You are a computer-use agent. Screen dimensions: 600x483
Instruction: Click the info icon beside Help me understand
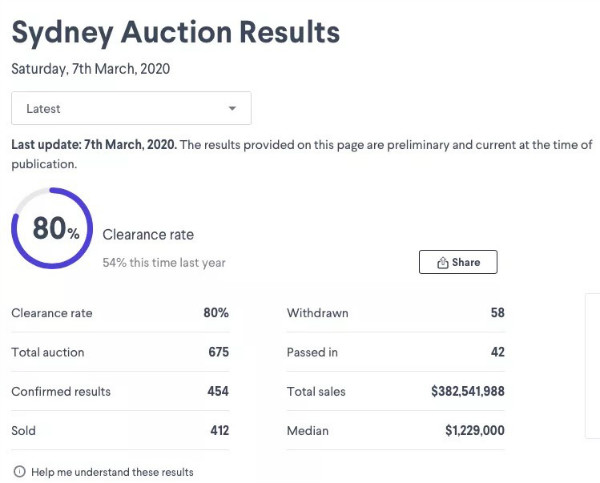pyautogui.click(x=19, y=472)
